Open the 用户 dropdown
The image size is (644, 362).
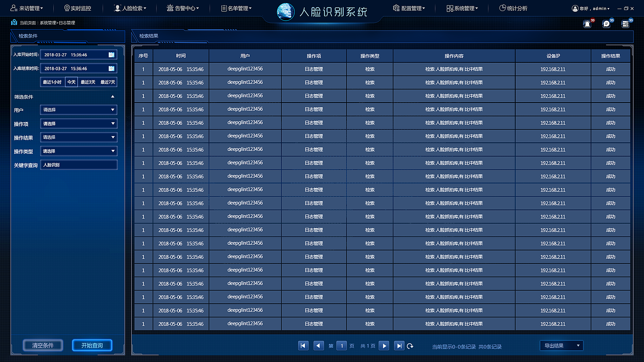click(78, 110)
